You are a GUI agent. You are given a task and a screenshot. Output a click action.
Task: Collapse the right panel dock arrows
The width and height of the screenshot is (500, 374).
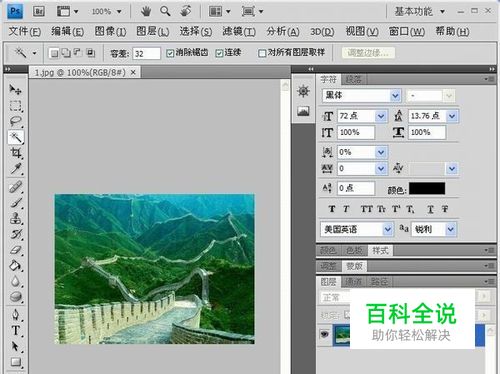tap(492, 69)
